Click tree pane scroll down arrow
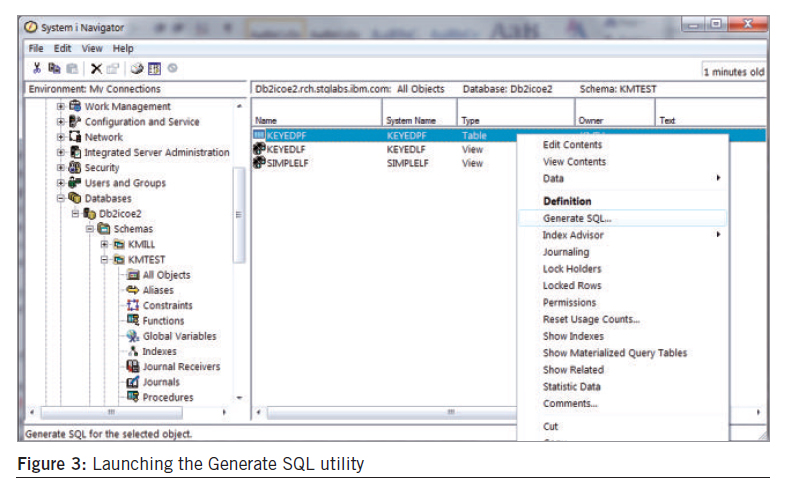The image size is (793, 497). coord(239,398)
